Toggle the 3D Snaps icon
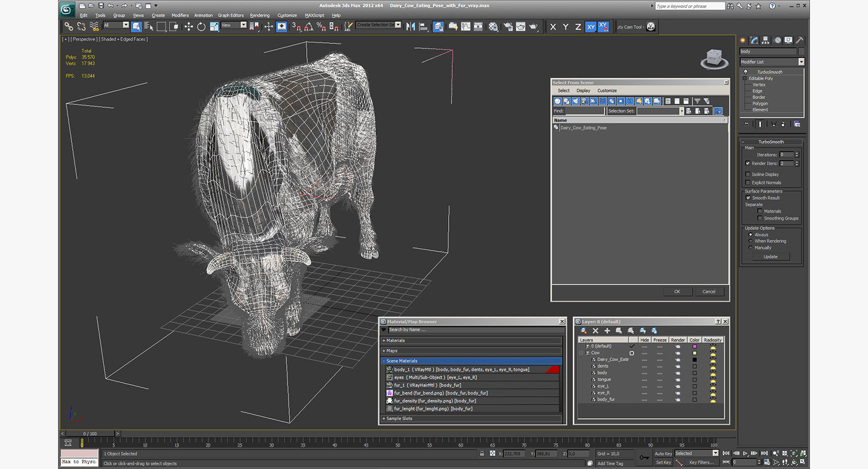The height and width of the screenshot is (469, 868). [x=296, y=26]
